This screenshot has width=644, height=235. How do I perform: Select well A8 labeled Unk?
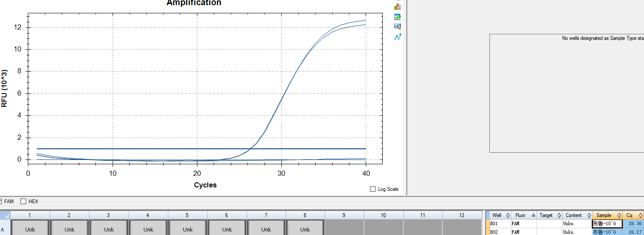305,227
